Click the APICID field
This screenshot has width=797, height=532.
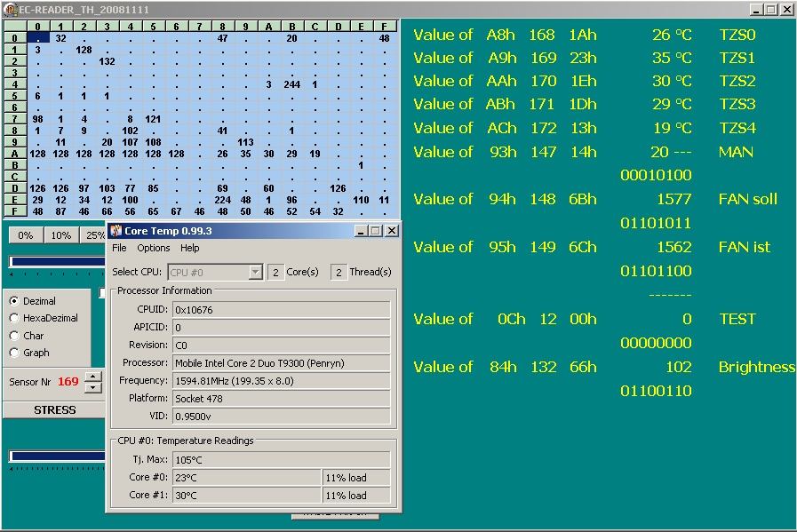click(282, 328)
